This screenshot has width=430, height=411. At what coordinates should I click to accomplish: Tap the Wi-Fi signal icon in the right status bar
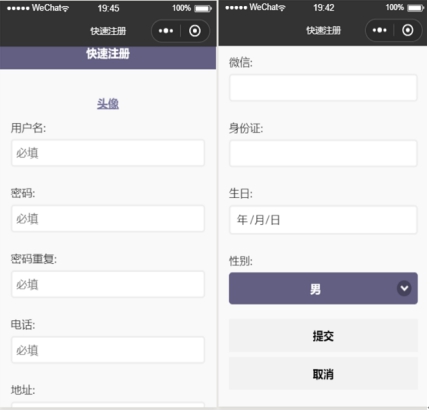[282, 8]
